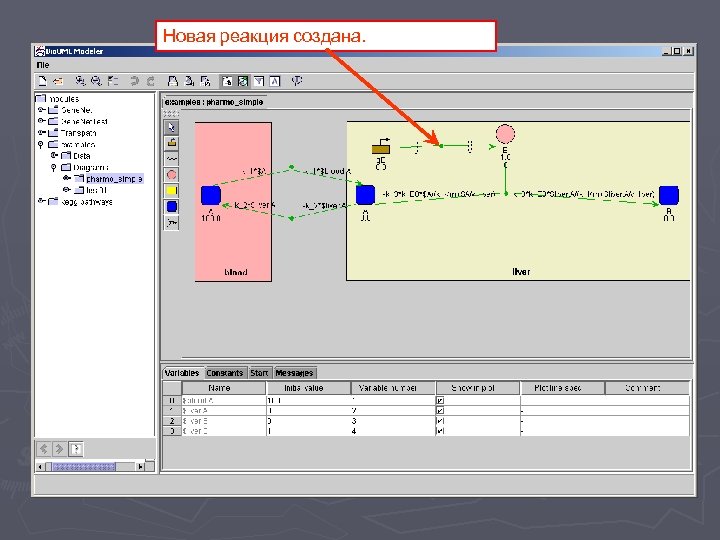The image size is (720, 540).
Task: Click the forward arrow below the tree
Action: pyautogui.click(x=59, y=449)
